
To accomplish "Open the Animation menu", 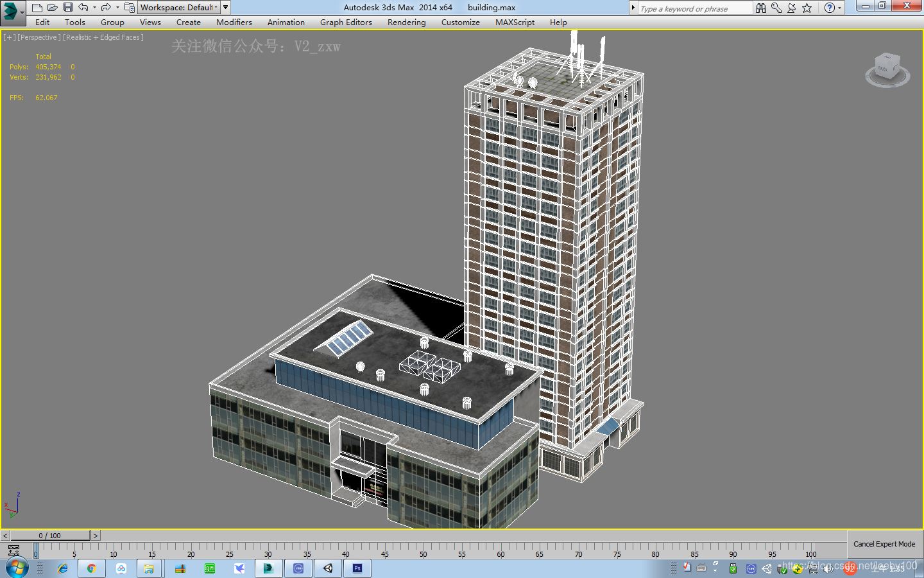I will click(286, 22).
